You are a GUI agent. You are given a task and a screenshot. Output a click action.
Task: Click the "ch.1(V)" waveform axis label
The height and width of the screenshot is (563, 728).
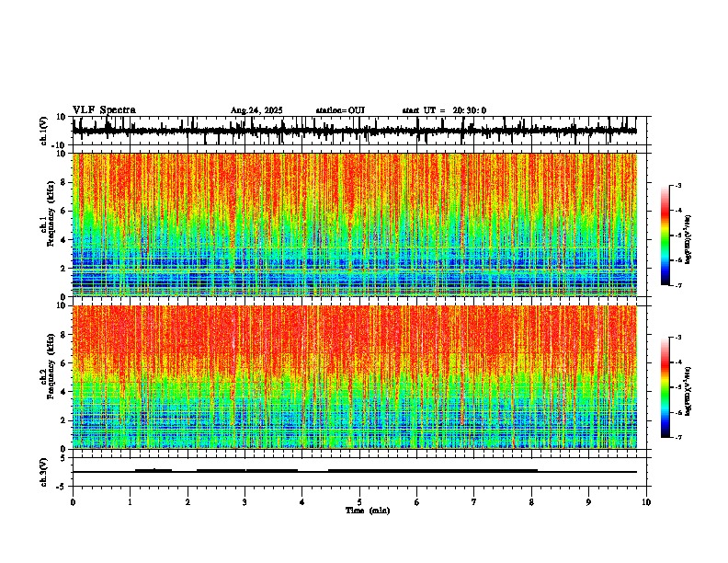pos(44,131)
